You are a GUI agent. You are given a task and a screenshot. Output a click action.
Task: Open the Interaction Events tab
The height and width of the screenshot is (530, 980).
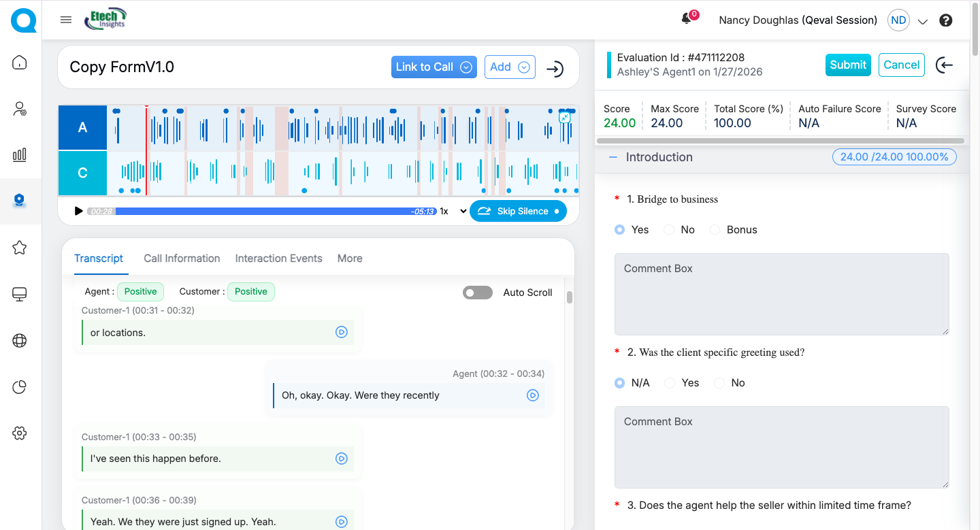click(278, 259)
